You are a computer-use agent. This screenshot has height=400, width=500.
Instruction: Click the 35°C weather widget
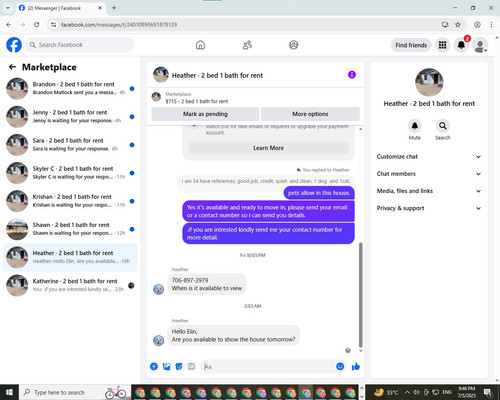pos(386,392)
